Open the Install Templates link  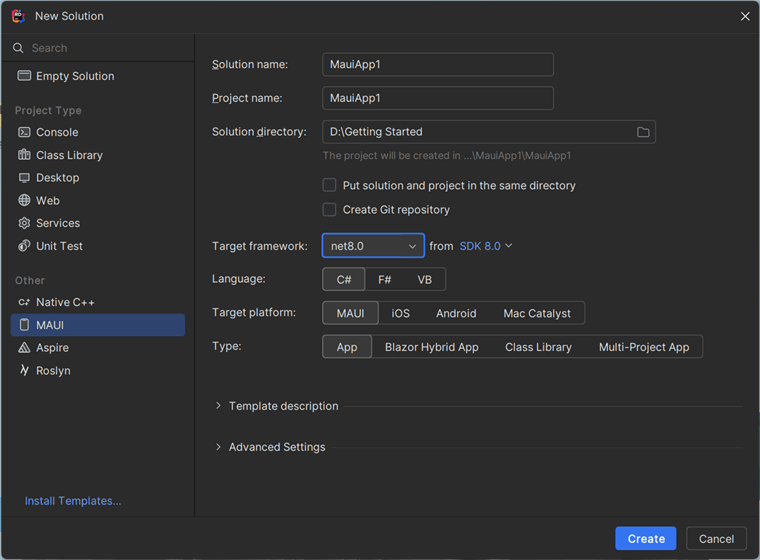(73, 501)
